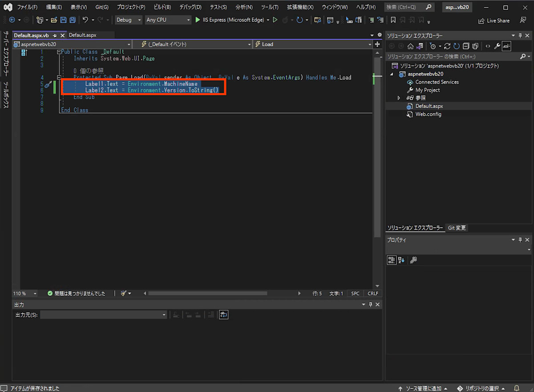Open the デバッグ(D) menu
Viewport: 534px width, 392px height.
click(x=190, y=7)
